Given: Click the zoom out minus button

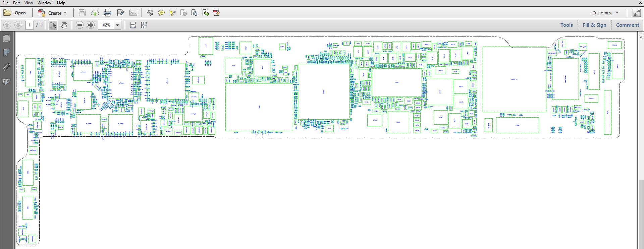Looking at the screenshot, I should point(79,25).
